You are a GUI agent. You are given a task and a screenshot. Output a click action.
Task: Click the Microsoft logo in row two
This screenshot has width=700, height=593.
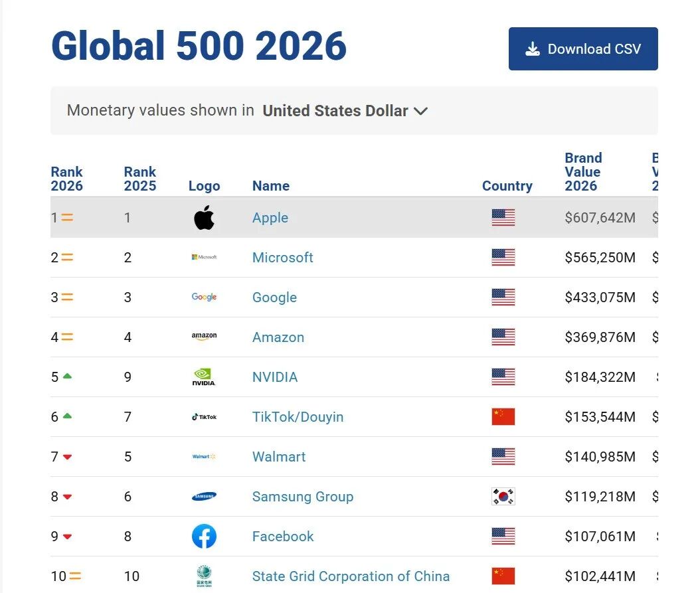click(x=204, y=257)
